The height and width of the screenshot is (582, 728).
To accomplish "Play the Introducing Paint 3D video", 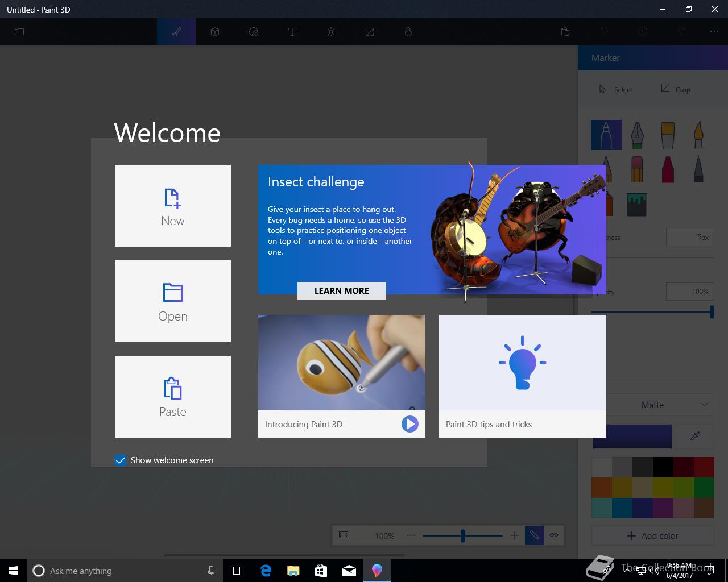I will (409, 424).
